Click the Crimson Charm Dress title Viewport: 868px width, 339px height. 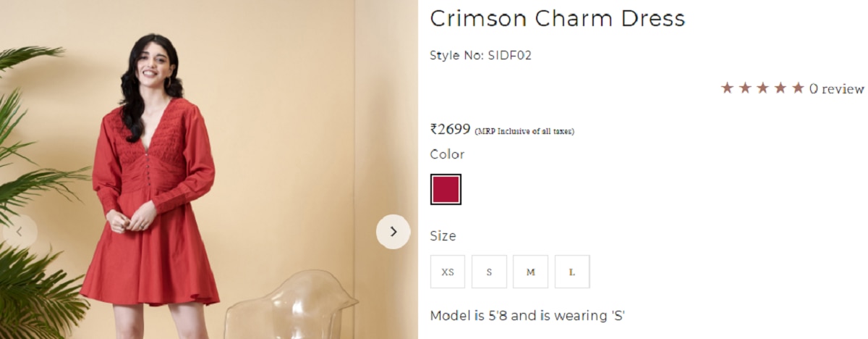pyautogui.click(x=557, y=19)
